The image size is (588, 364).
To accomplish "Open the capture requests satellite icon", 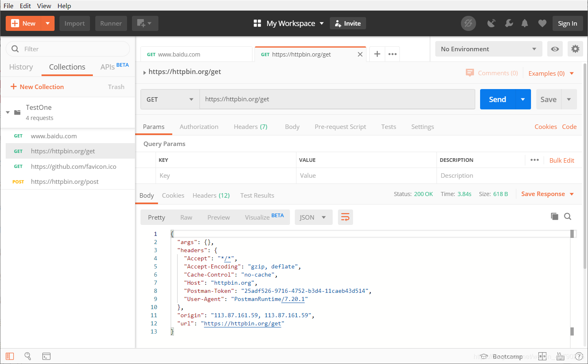I will click(491, 24).
